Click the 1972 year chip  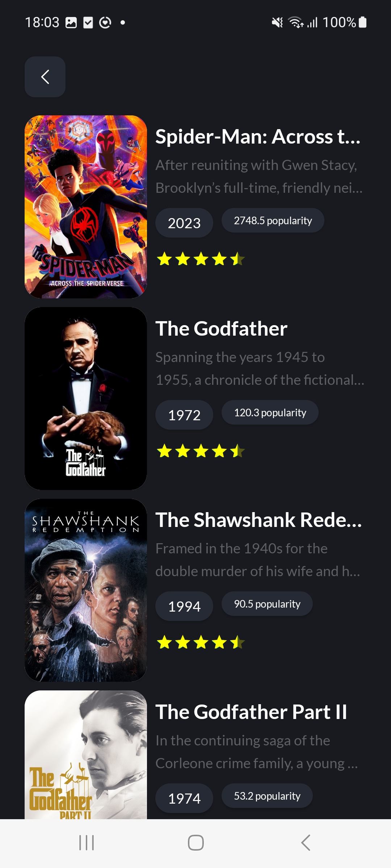click(x=184, y=415)
